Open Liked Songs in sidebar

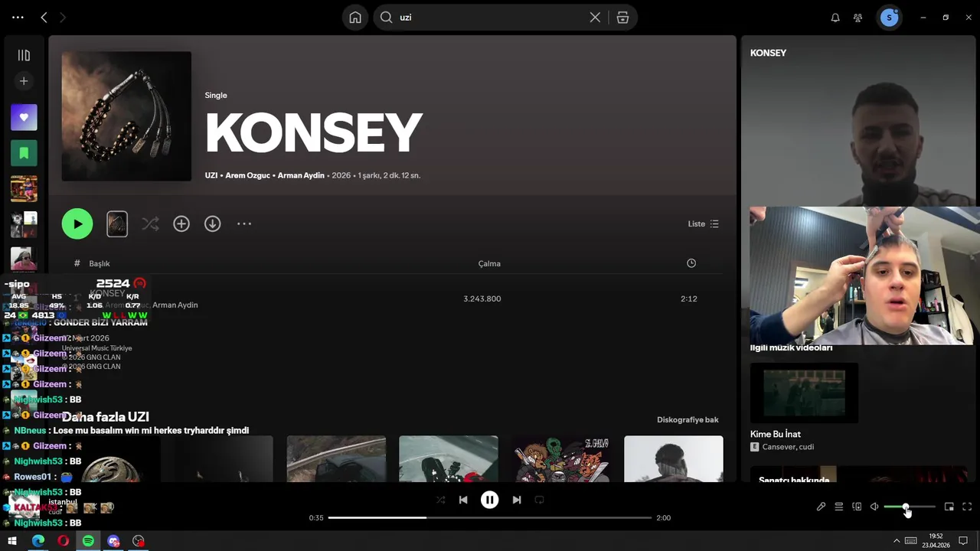[24, 117]
